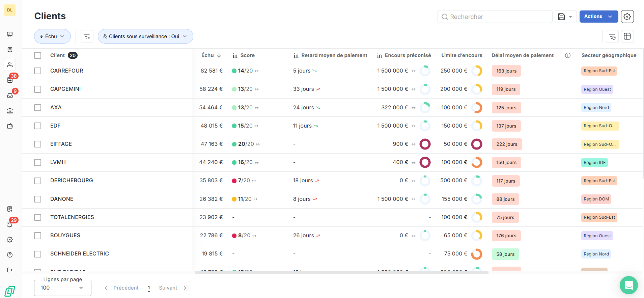Click the add filter icon button
The width and height of the screenshot is (644, 298).
[x=87, y=36]
